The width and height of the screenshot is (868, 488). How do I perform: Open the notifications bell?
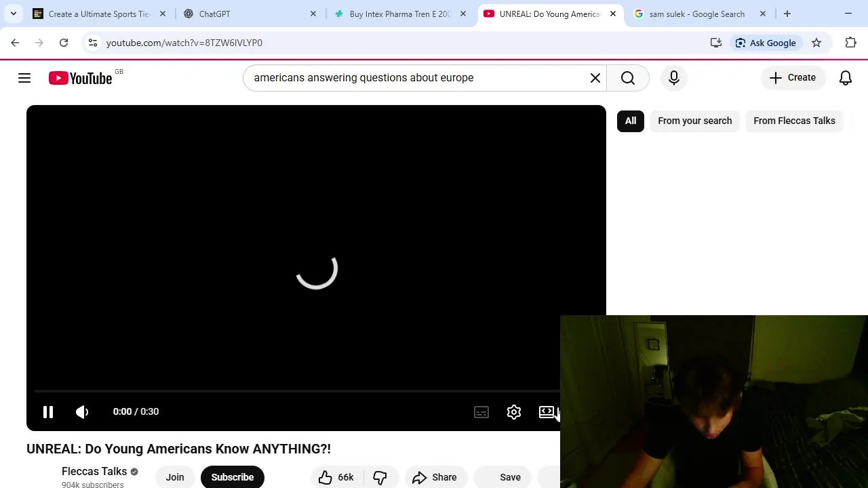(846, 78)
